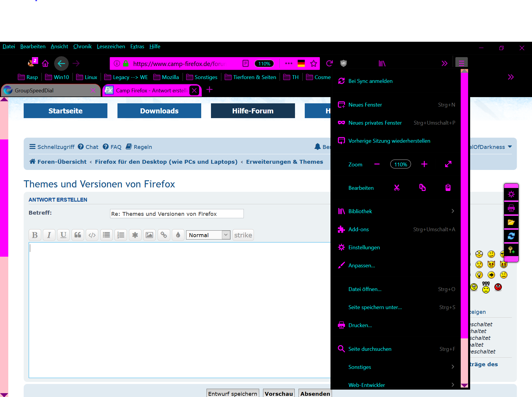This screenshot has width=532, height=397.
Task: Click the printer icon in floating sidebar
Action: [x=511, y=208]
